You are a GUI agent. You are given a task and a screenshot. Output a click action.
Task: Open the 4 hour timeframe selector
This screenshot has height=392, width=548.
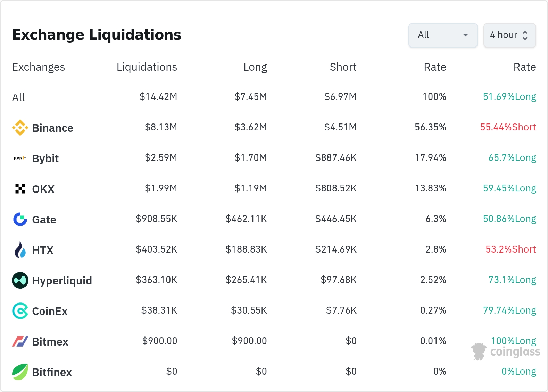(x=509, y=35)
